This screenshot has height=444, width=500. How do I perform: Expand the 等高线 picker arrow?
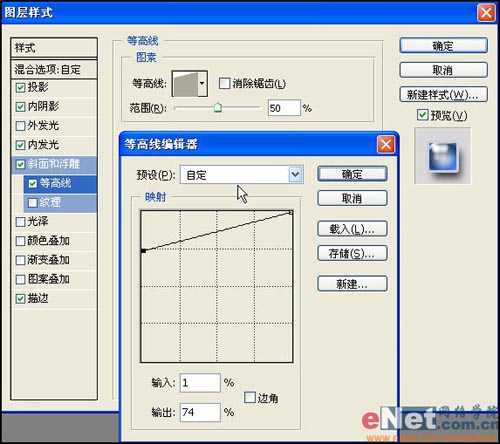click(202, 84)
